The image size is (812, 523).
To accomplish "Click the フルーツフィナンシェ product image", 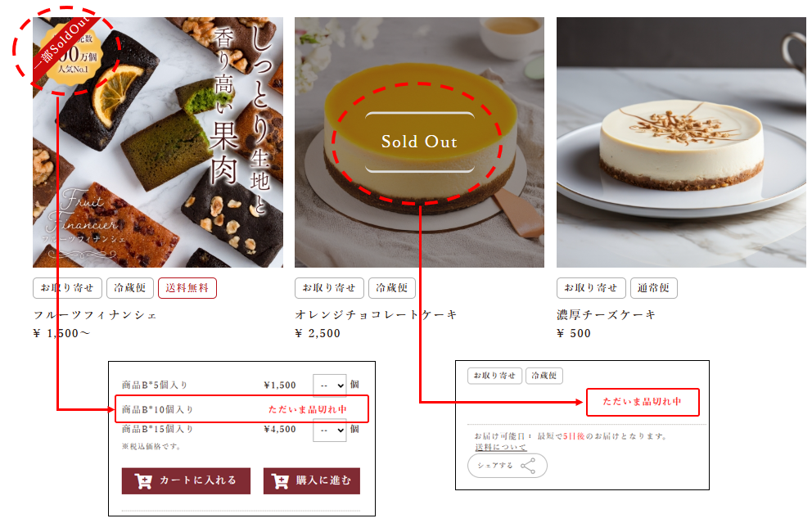I will click(158, 142).
